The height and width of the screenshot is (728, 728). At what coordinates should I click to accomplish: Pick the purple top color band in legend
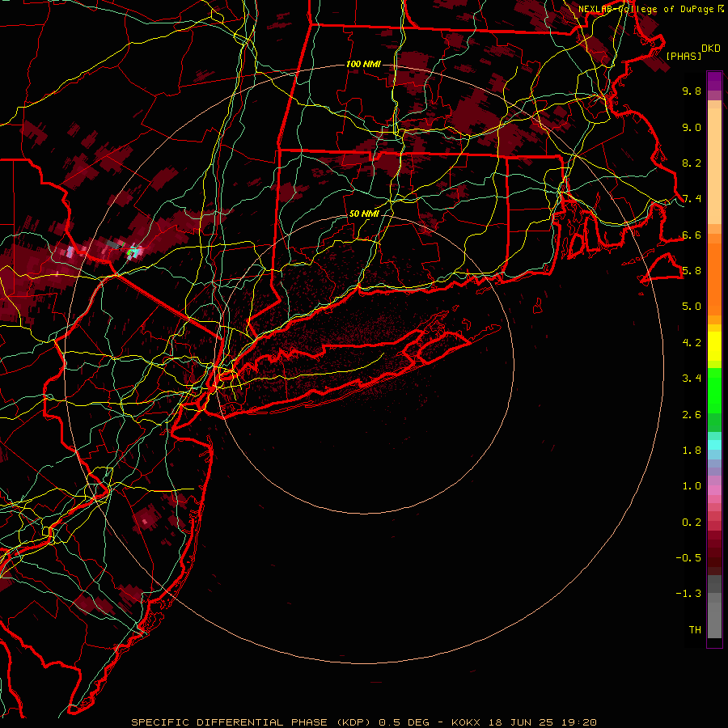(714, 81)
